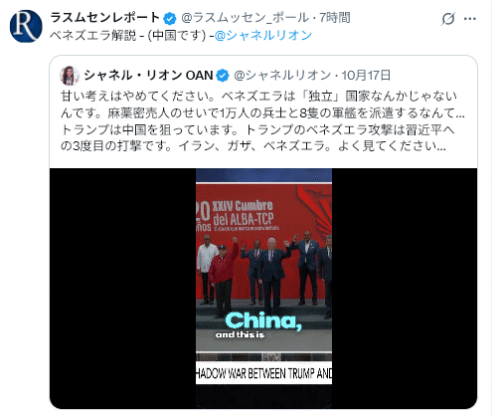Screen dimensions: 500x416
Task: Open the シャネル・リオン OAN name in quoted post
Action: (x=148, y=75)
